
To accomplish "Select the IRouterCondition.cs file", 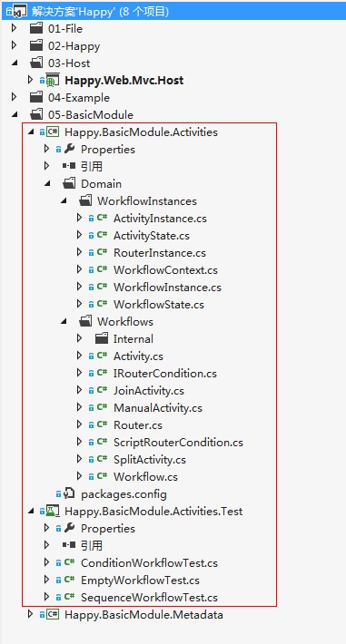I will (165, 374).
